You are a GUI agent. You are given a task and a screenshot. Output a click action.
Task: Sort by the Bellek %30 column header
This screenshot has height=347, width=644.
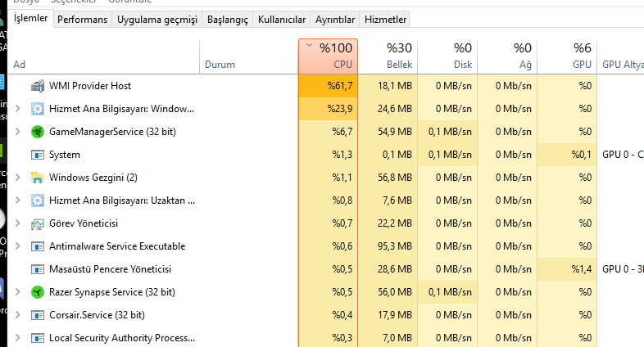coord(388,56)
